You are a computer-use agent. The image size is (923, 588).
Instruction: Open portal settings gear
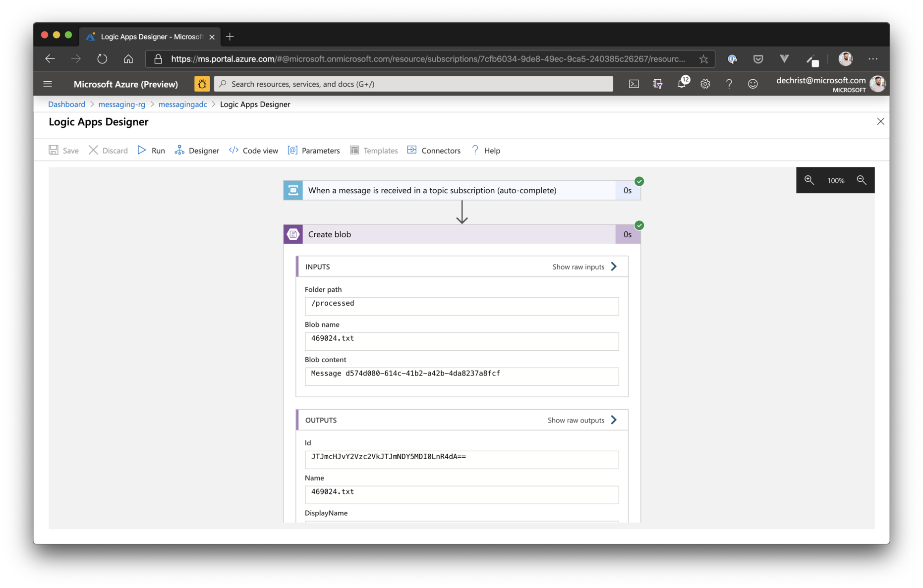[705, 84]
